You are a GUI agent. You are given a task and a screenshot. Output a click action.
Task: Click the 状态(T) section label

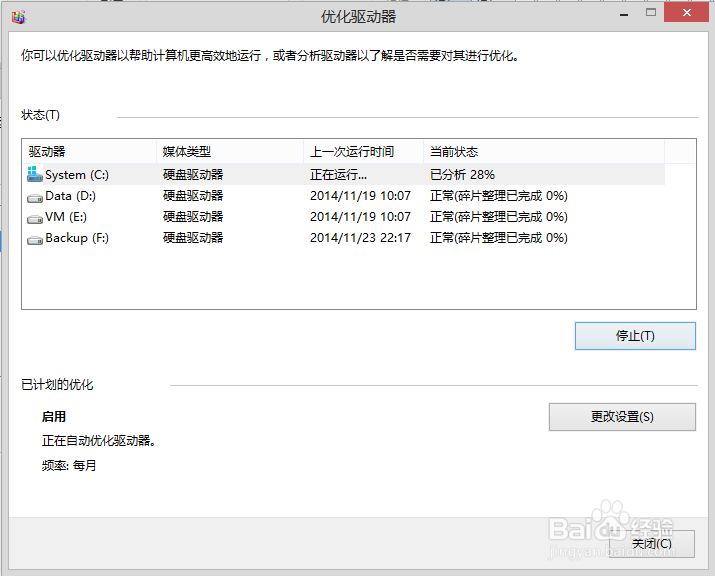point(40,115)
